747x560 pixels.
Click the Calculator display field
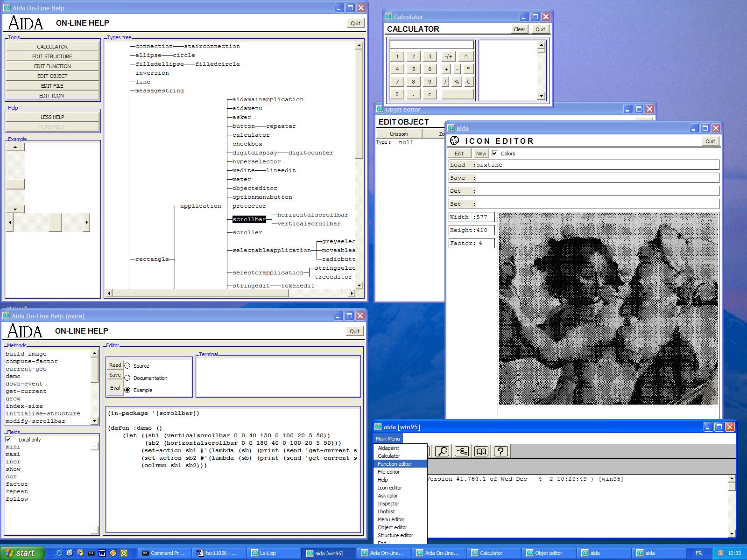coord(432,45)
